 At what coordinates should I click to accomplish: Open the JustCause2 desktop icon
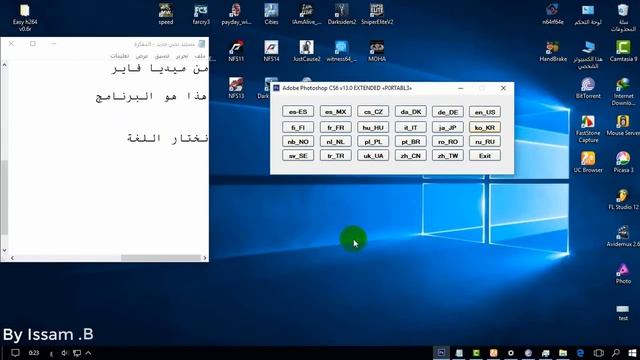pyautogui.click(x=306, y=51)
